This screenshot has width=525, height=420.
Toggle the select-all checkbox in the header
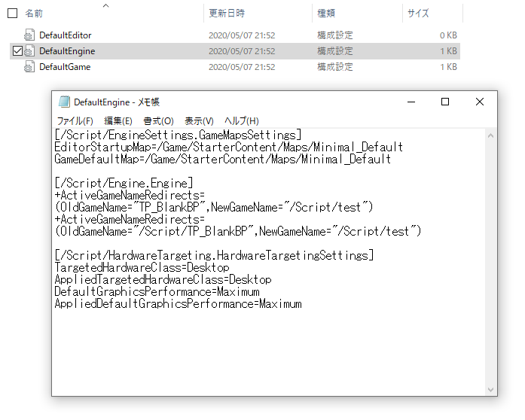pyautogui.click(x=12, y=14)
